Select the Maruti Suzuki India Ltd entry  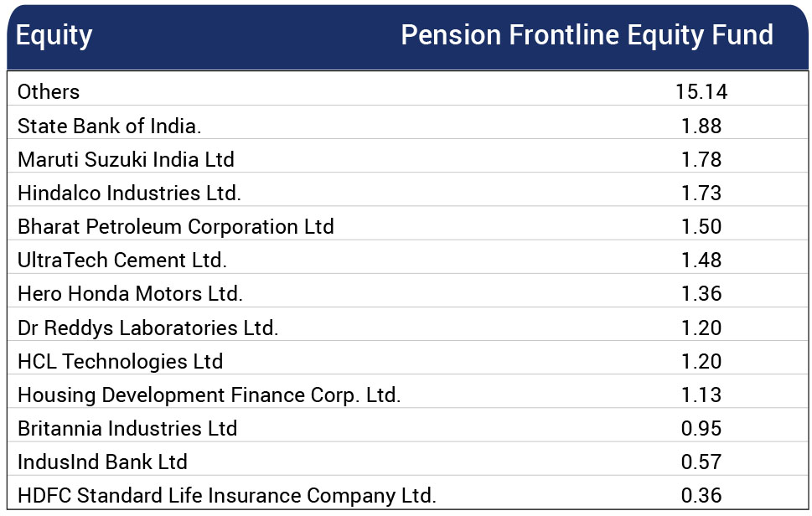(x=126, y=159)
